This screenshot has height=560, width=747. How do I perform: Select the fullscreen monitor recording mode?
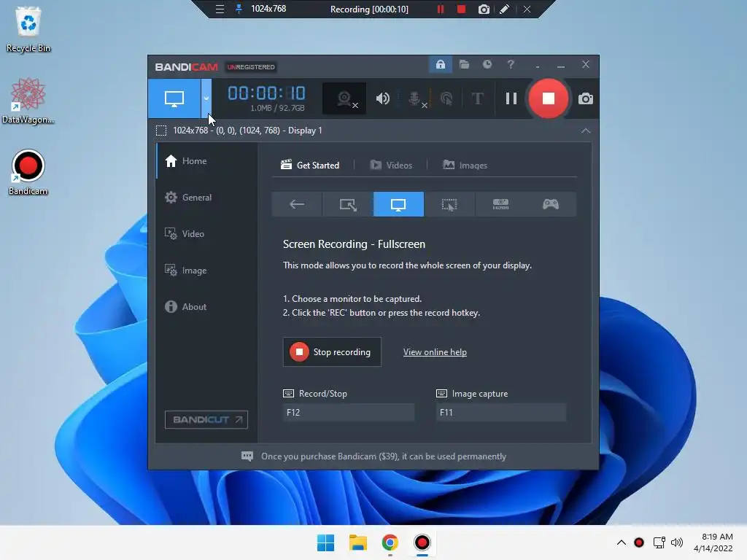click(398, 204)
